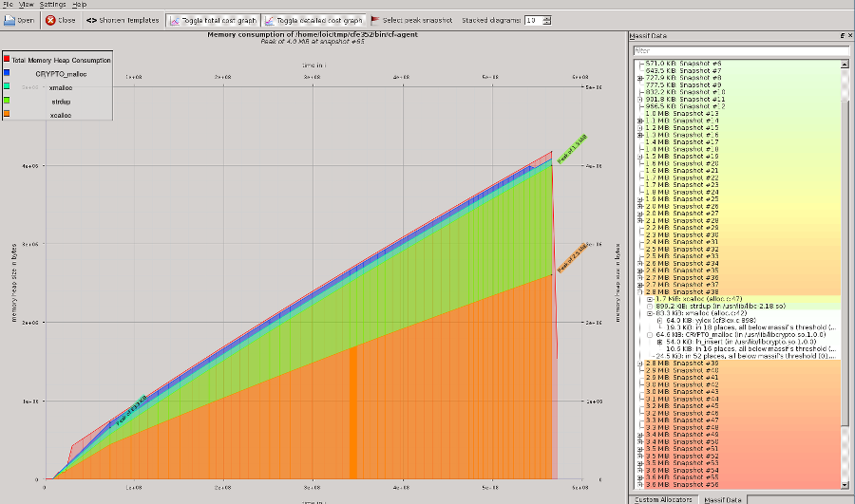Increase the stacked diagrams spinner value
The image size is (855, 504).
click(x=545, y=17)
